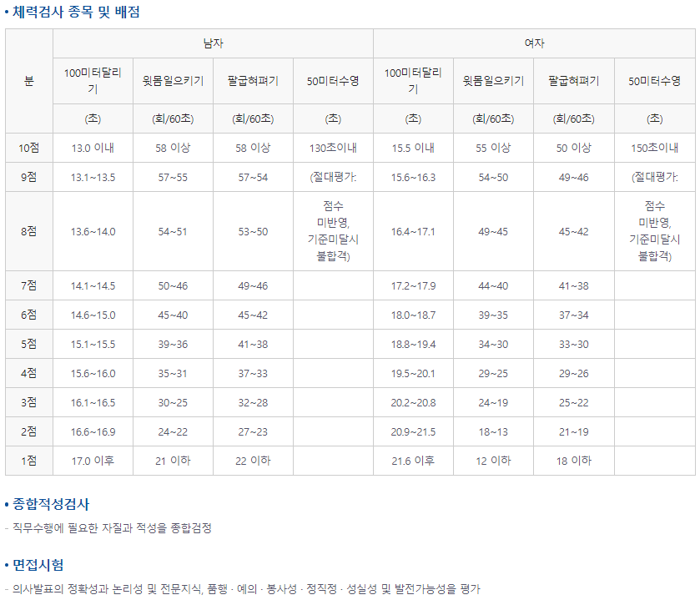Select the "여자" column group header

pos(534,43)
